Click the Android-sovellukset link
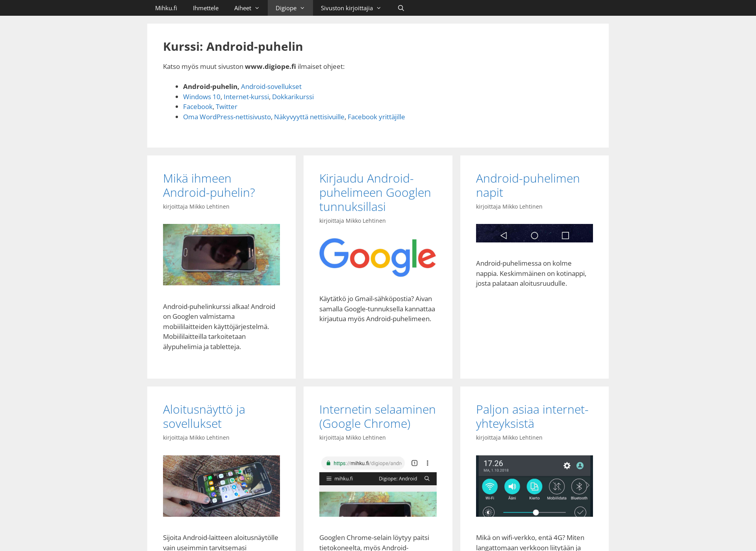 271,86
